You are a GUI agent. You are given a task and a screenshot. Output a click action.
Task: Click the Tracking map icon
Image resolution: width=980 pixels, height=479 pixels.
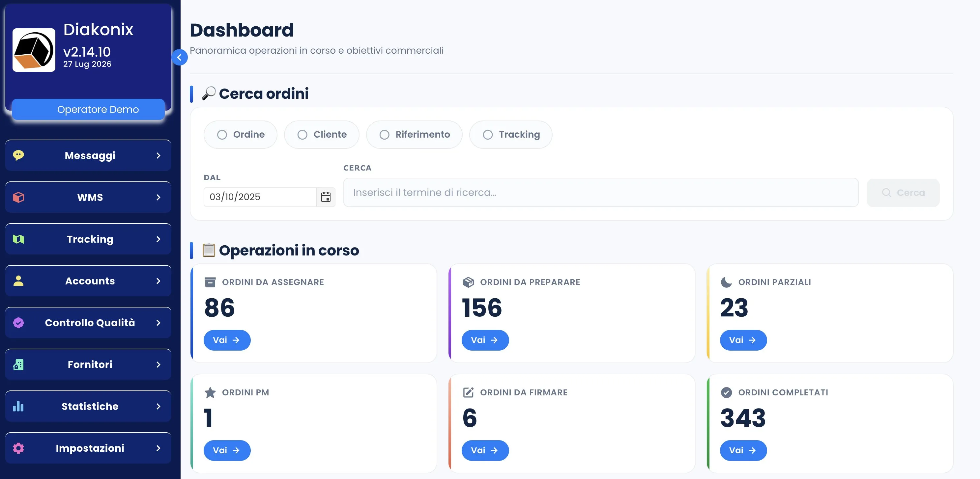coord(18,239)
